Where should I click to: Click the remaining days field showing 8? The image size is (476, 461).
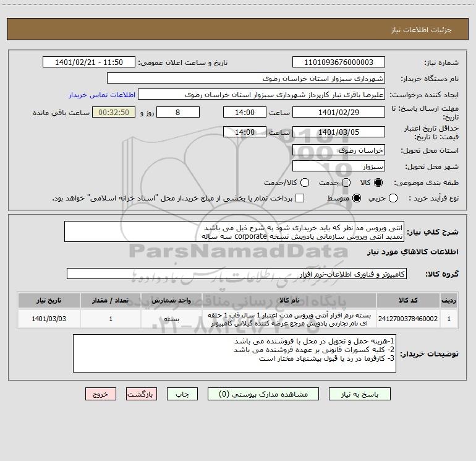pyautogui.click(x=178, y=112)
